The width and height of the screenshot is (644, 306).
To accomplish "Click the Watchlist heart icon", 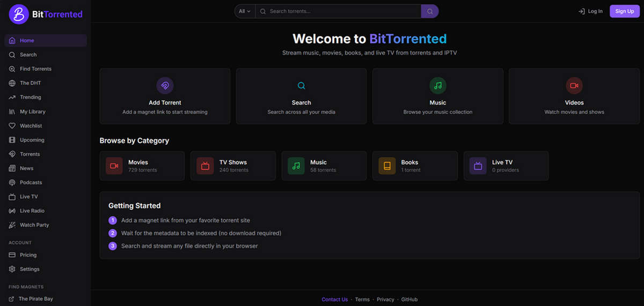I will pyautogui.click(x=12, y=126).
